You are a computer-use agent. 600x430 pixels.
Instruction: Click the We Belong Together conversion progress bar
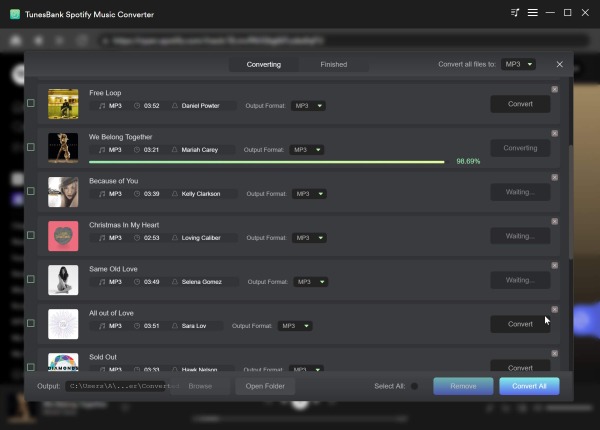pos(267,162)
